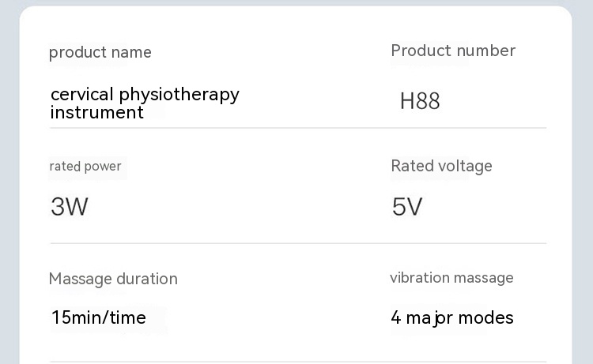Click the "vibration massage" label
This screenshot has height=364, width=593.
point(451,278)
